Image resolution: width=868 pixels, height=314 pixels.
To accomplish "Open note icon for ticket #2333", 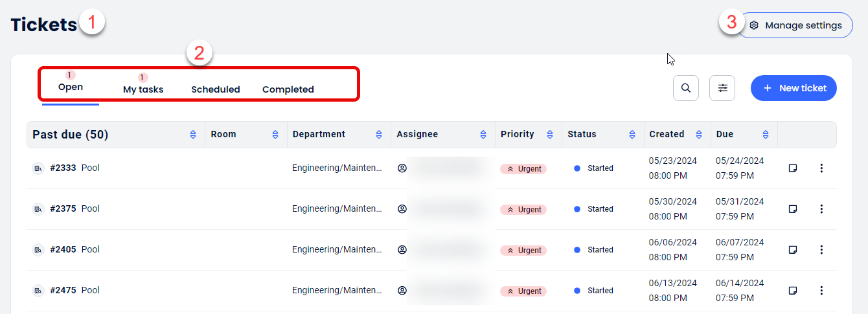I will click(792, 168).
